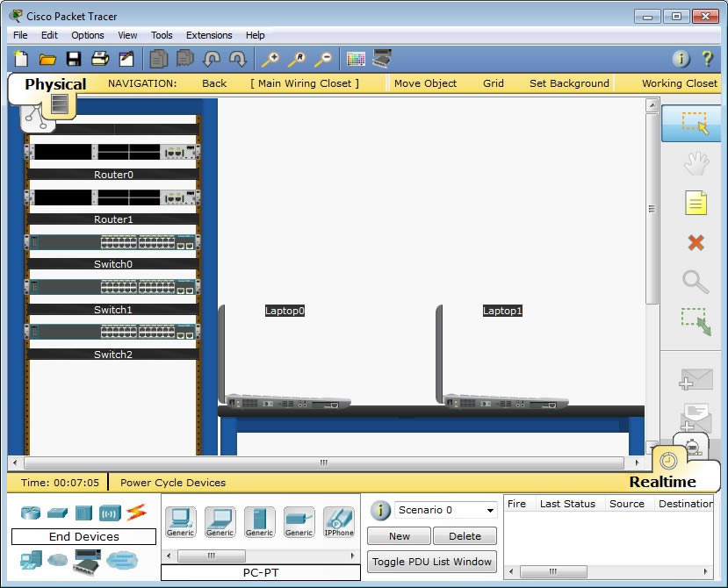
Task: Activate the Delete tool red X
Action: click(x=696, y=243)
